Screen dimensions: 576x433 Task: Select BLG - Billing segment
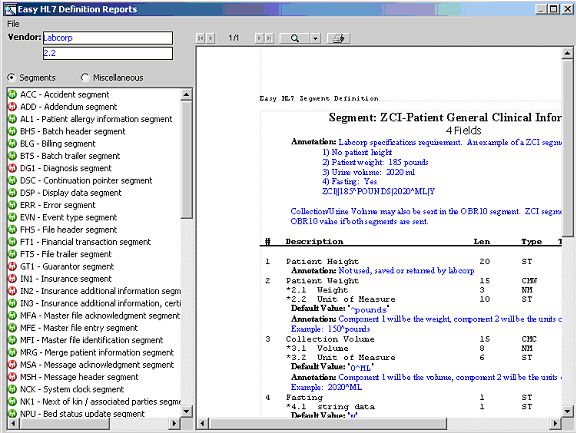[58, 144]
